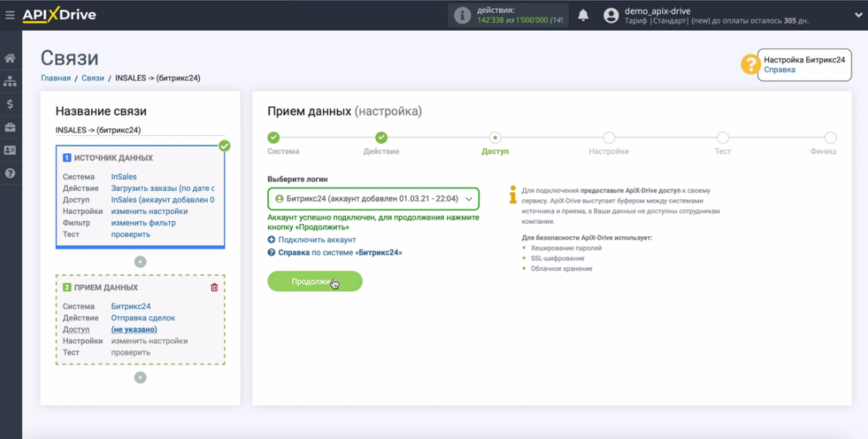Click the user avatar icon
Screen dimensions: 868x439
pyautogui.click(x=611, y=16)
